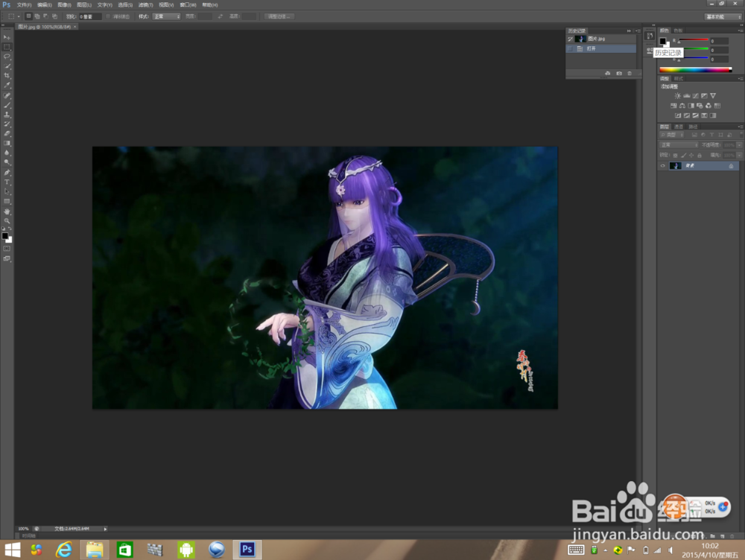This screenshot has width=745, height=560.
Task: Create new document from current state
Action: click(607, 73)
